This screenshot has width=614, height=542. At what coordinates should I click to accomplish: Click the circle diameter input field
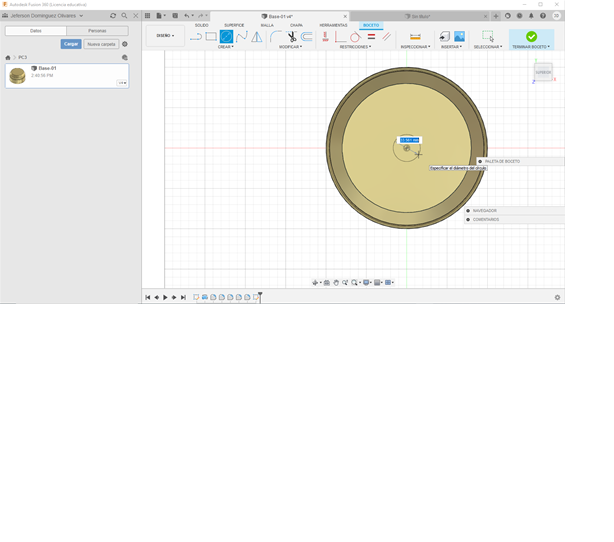tap(410, 140)
